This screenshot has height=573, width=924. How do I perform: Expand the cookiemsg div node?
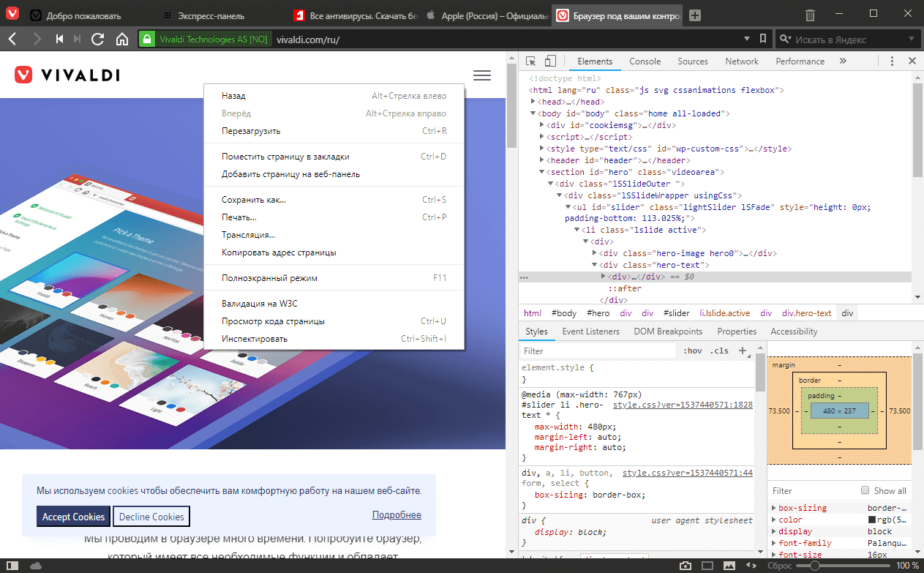pos(543,126)
